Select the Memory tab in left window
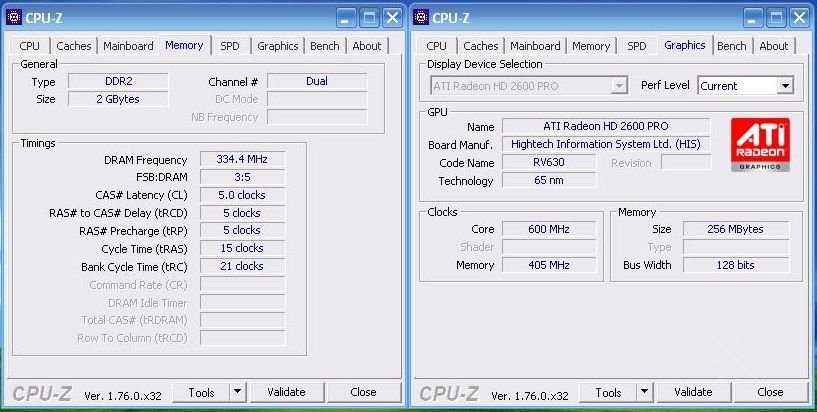 click(184, 45)
